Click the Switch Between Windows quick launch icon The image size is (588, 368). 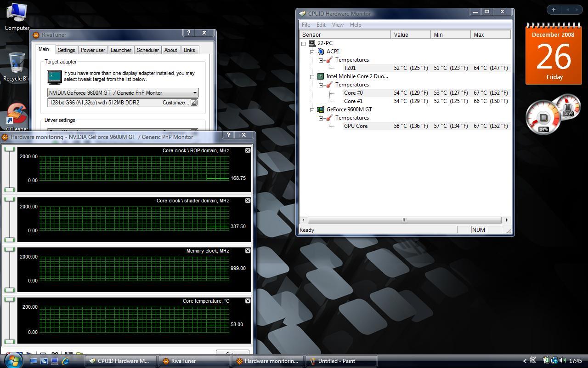[44, 361]
